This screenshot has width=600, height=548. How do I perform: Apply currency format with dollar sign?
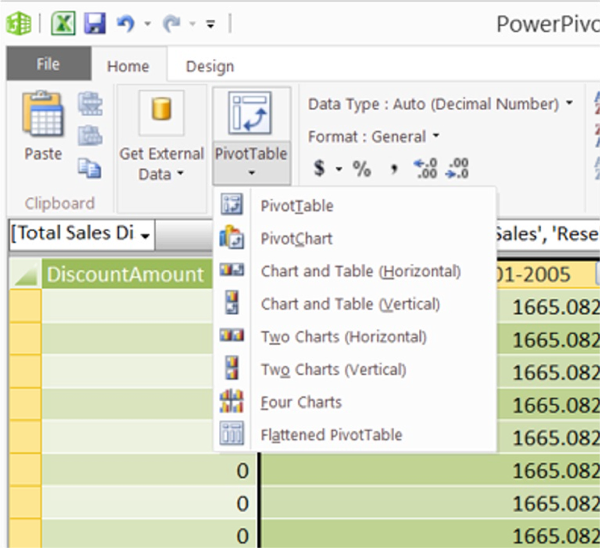pos(319,169)
